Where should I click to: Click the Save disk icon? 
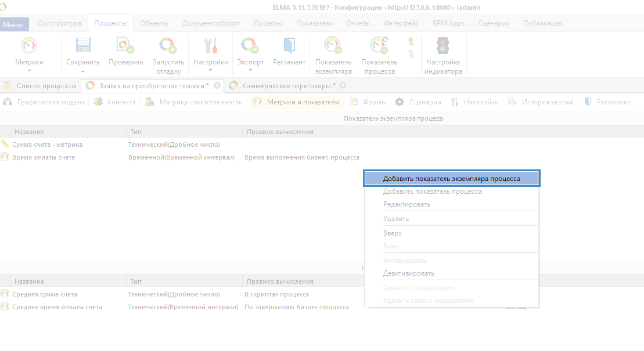(x=83, y=46)
